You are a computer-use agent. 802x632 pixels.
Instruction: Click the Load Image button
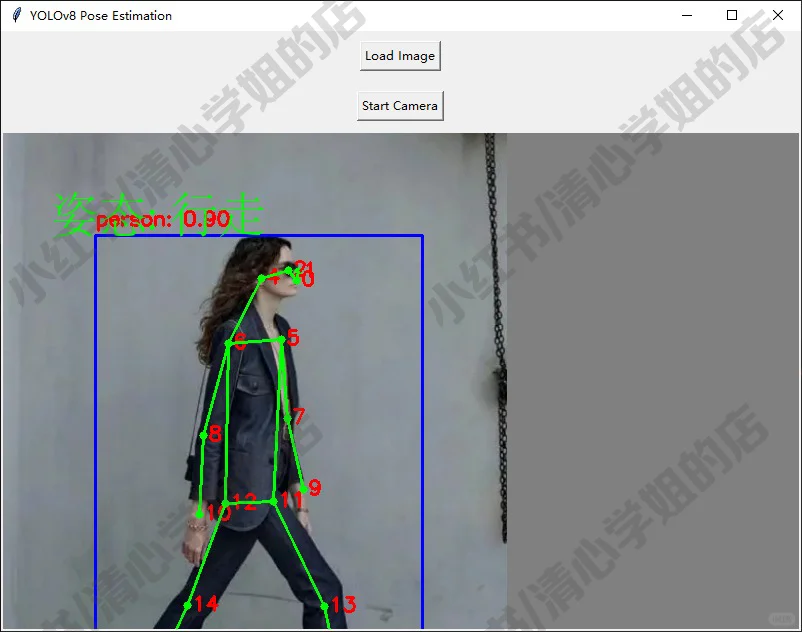coord(400,56)
